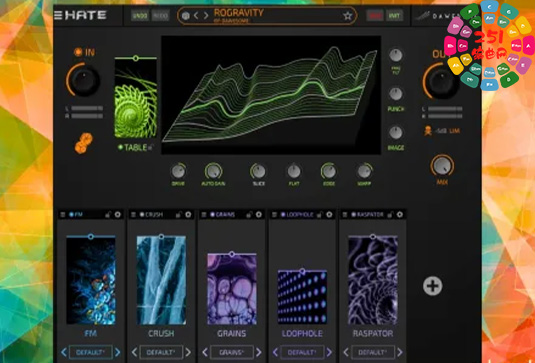The height and width of the screenshot is (363, 535).
Task: Go to previous preset arrow
Action: point(196,16)
